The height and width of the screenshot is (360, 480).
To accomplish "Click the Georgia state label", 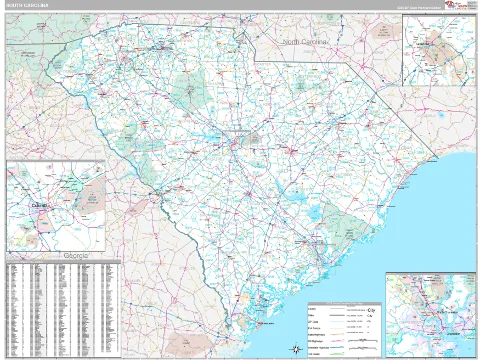I will [76, 256].
